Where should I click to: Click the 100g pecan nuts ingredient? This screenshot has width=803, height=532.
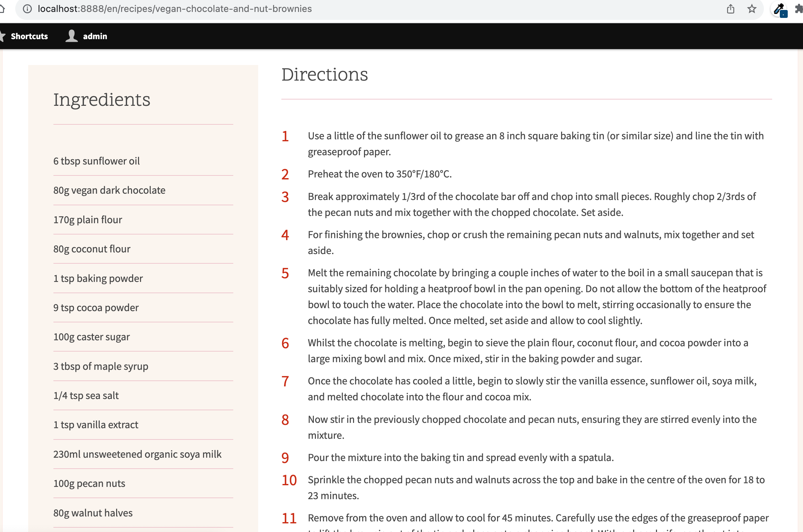89,483
